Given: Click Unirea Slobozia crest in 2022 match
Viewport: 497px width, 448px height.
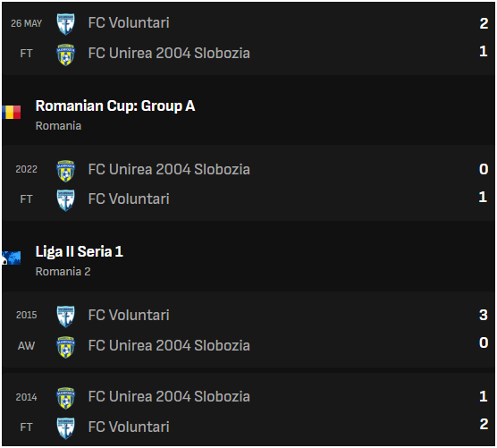Looking at the screenshot, I should tap(65, 171).
